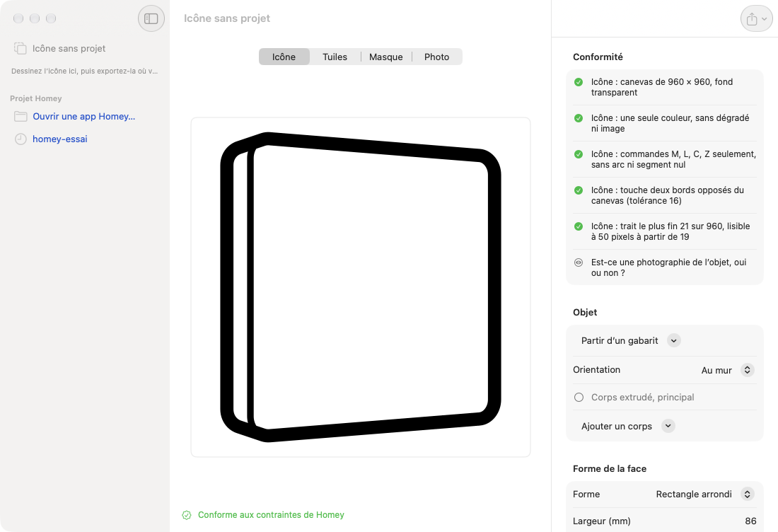The width and height of the screenshot is (778, 532).
Task: Expand the Partir d'un gabarit menu
Action: [x=673, y=340]
